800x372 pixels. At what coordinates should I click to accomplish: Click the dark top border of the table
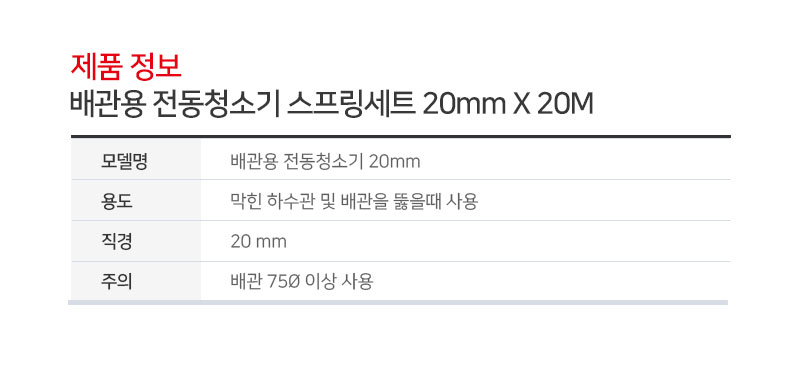(x=401, y=137)
